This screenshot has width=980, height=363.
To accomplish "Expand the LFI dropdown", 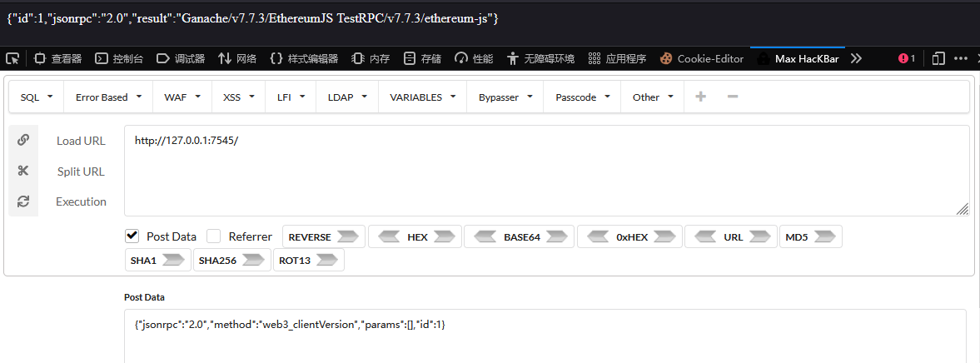I will 291,97.
